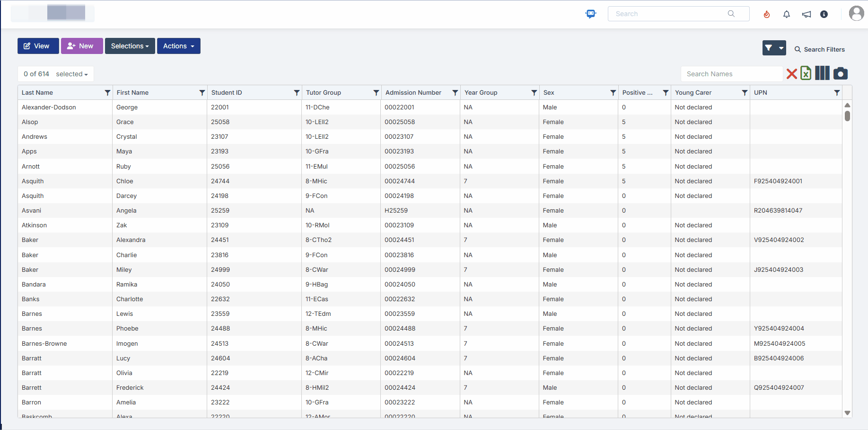Click the flame hot-topics icon

click(x=767, y=14)
